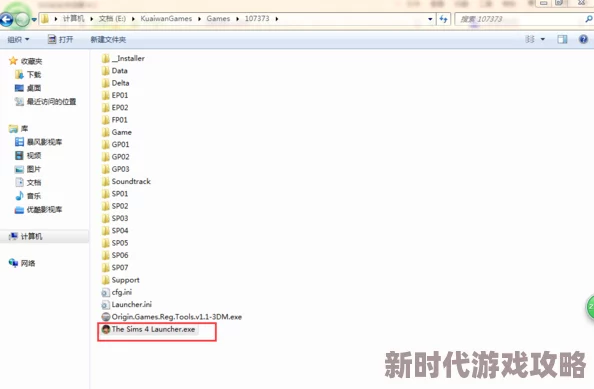Change view with the views icon
Image resolution: width=594 pixels, height=389 pixels.
(530, 39)
